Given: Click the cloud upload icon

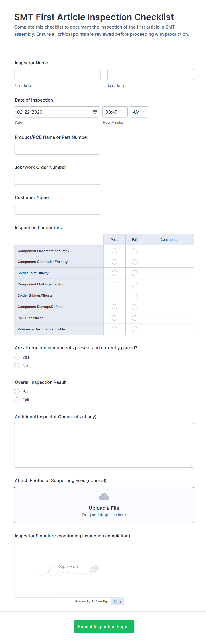Looking at the screenshot, I should (104, 497).
